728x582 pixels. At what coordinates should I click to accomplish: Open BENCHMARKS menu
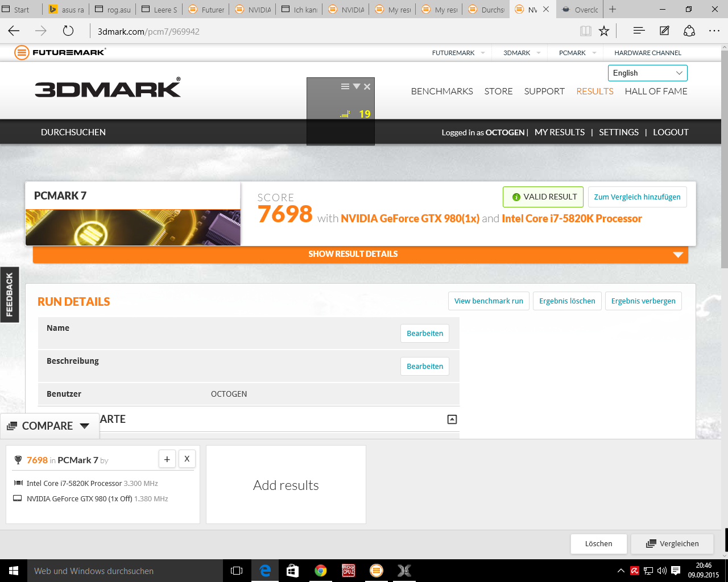442,91
